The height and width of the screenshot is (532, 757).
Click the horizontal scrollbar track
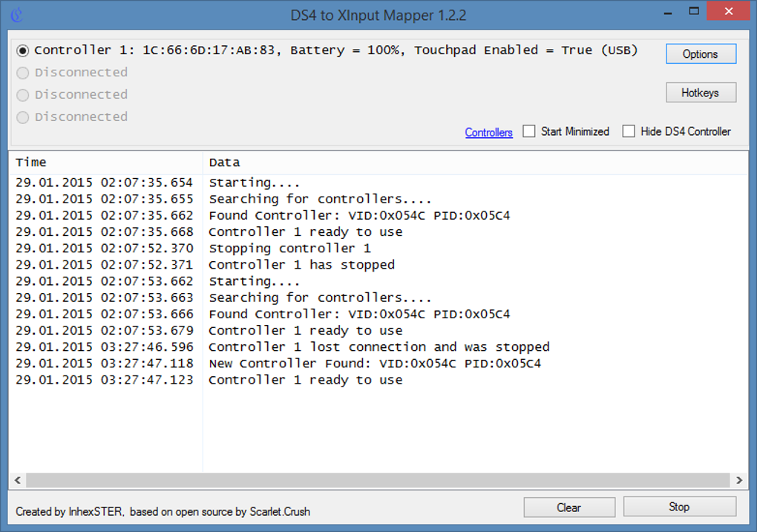point(378,481)
